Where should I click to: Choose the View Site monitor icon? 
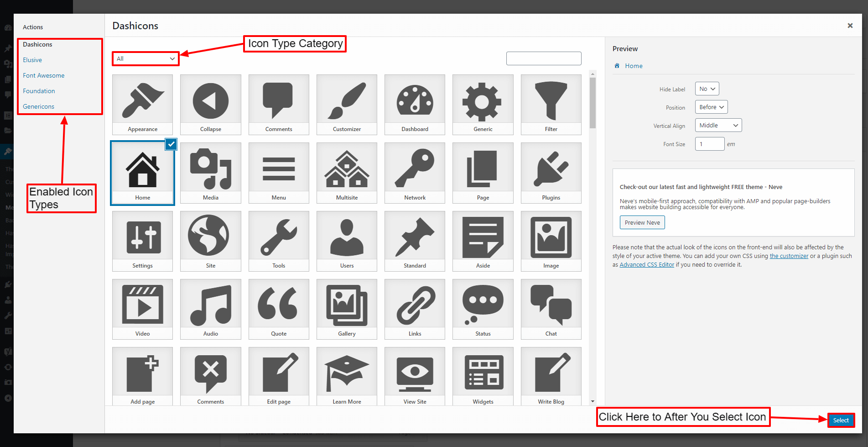tap(415, 376)
